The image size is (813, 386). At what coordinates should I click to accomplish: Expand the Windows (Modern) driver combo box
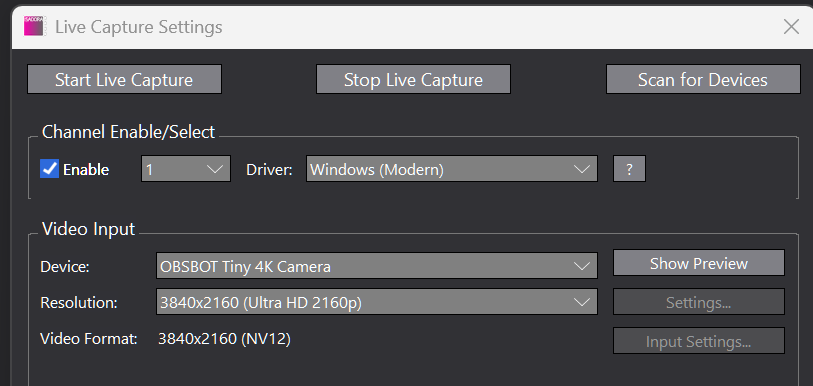pos(452,169)
